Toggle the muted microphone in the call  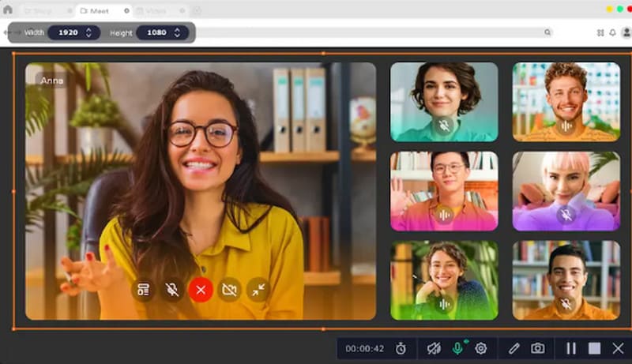171,290
